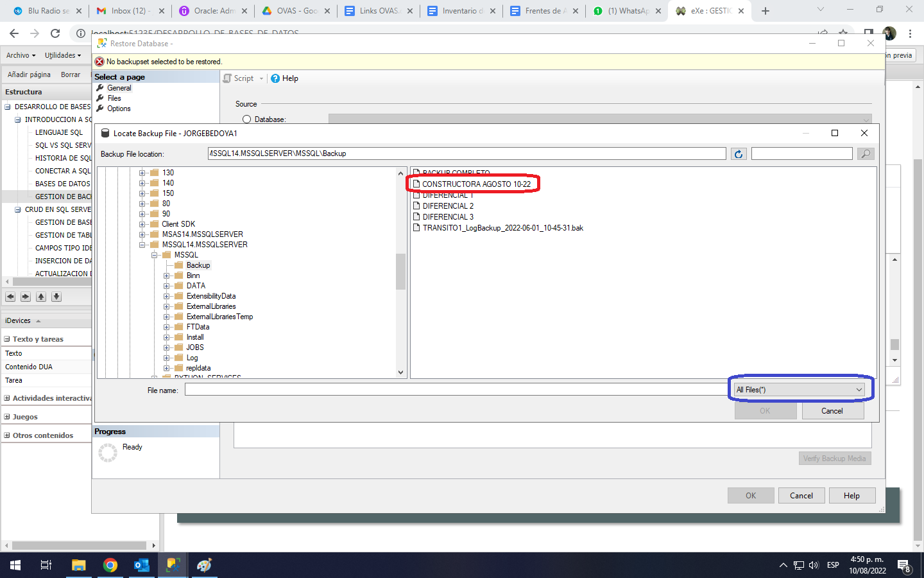Click the Help button at the bottom

tap(851, 496)
